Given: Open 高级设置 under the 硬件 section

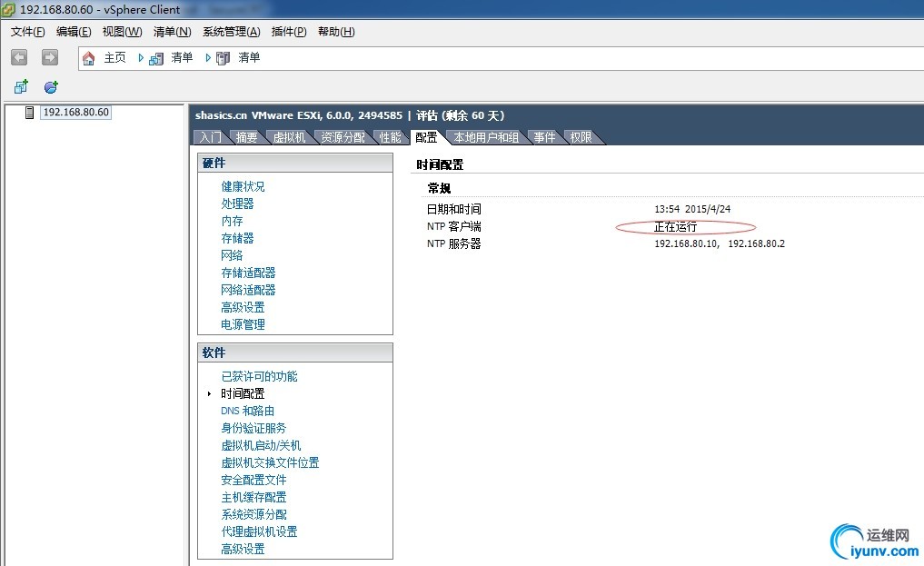Looking at the screenshot, I should [x=243, y=307].
